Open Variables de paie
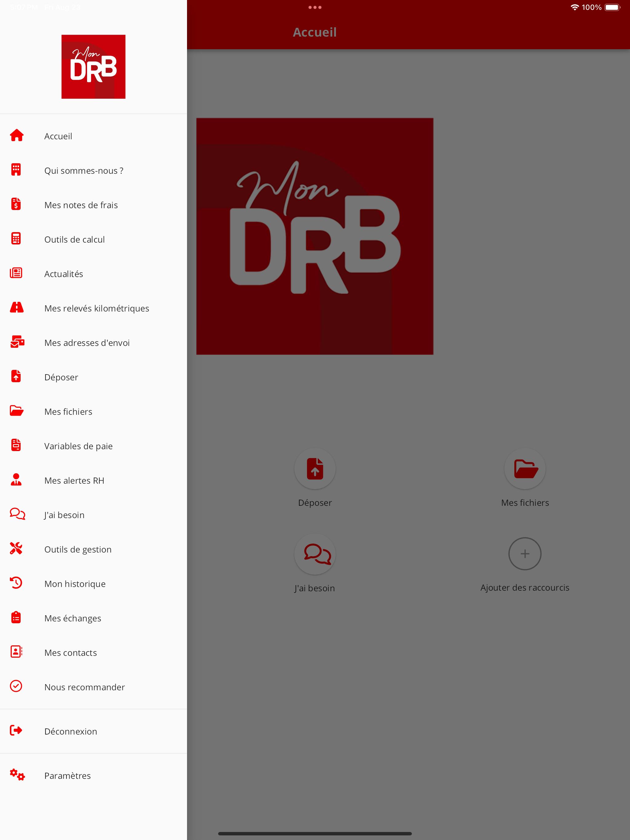Screen dimensions: 630x840 coord(94,446)
